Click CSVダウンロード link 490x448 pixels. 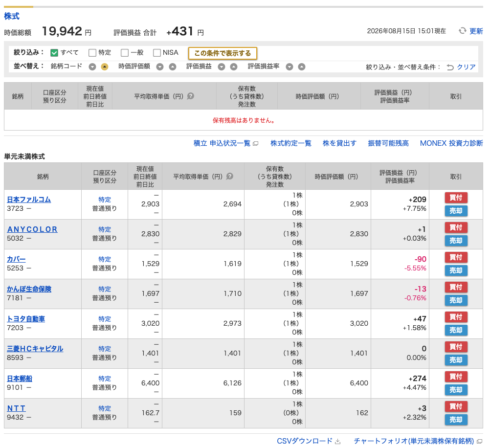305,441
